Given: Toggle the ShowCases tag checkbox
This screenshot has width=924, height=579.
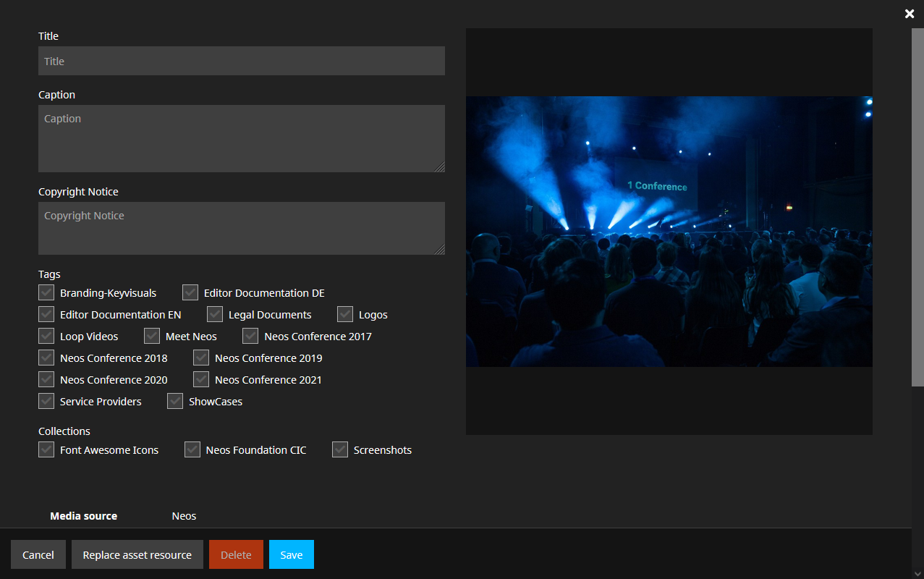Looking at the screenshot, I should click(175, 402).
